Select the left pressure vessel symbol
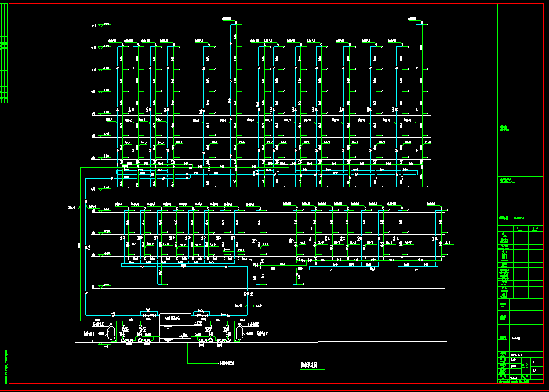This screenshot has height=392, width=549. pyautogui.click(x=111, y=332)
